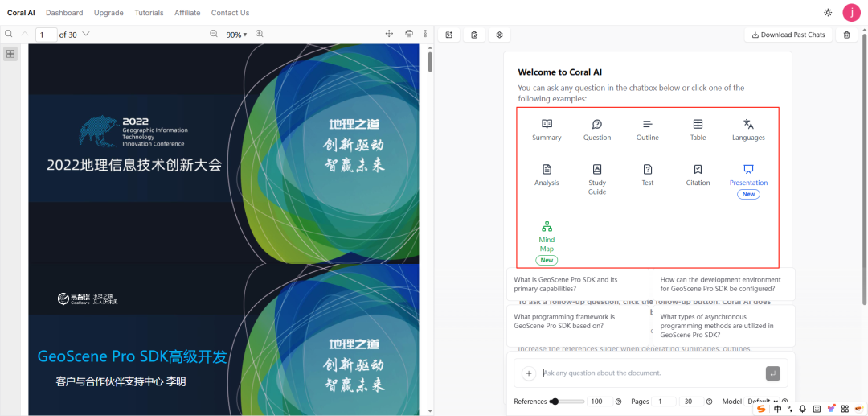
Task: Print the PDF document
Action: pos(409,34)
